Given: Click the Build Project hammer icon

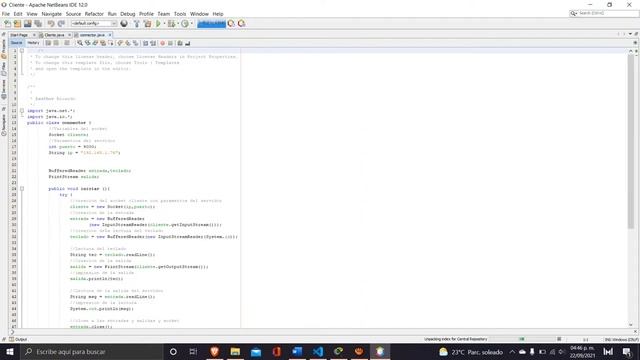Looking at the screenshot, I should pyautogui.click(x=137, y=24).
